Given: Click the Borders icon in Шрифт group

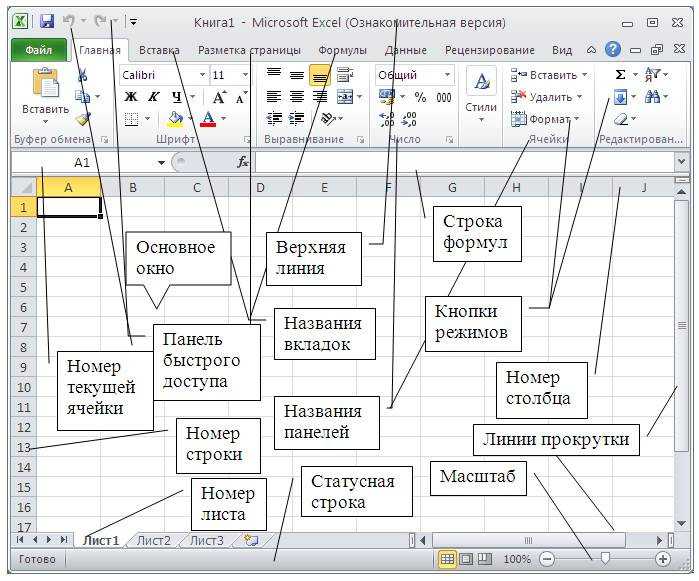Looking at the screenshot, I should 132,119.
